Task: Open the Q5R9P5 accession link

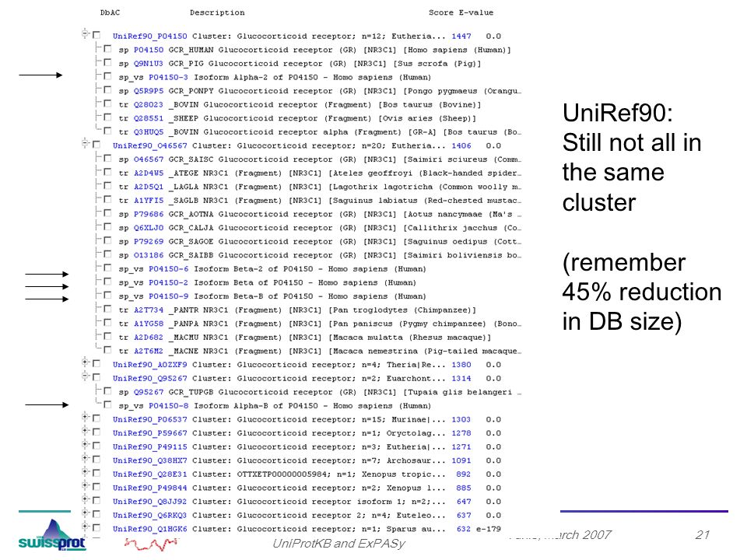Action: tap(148, 91)
